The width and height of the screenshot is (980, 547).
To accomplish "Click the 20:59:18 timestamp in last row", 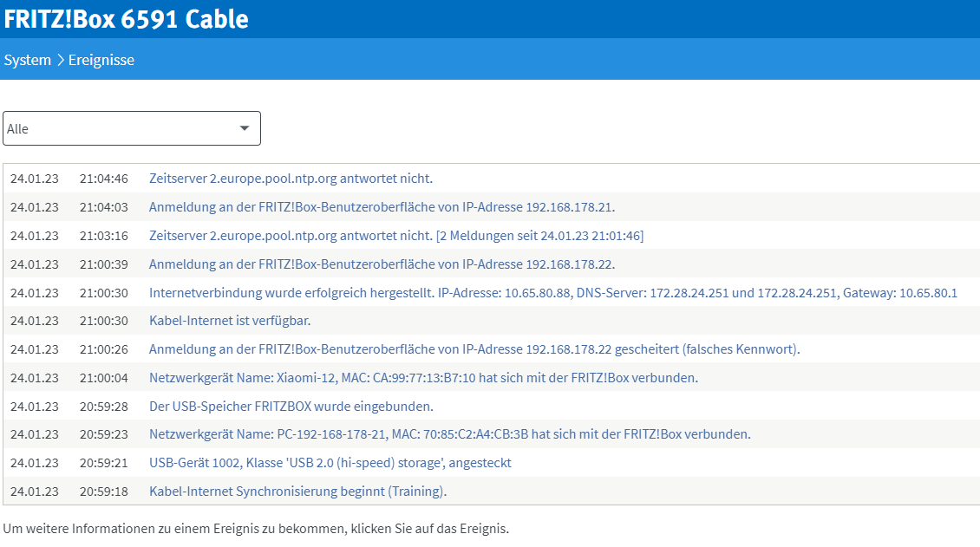I will pos(104,492).
